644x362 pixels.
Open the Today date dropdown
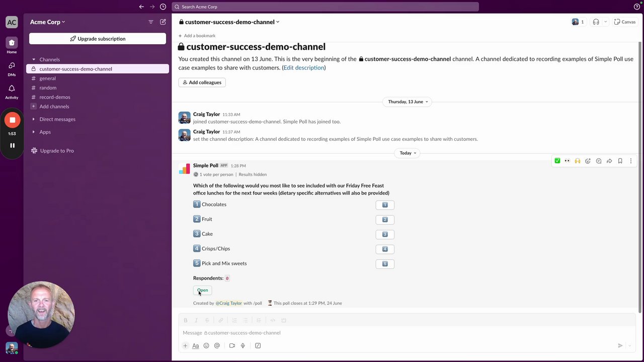point(408,153)
